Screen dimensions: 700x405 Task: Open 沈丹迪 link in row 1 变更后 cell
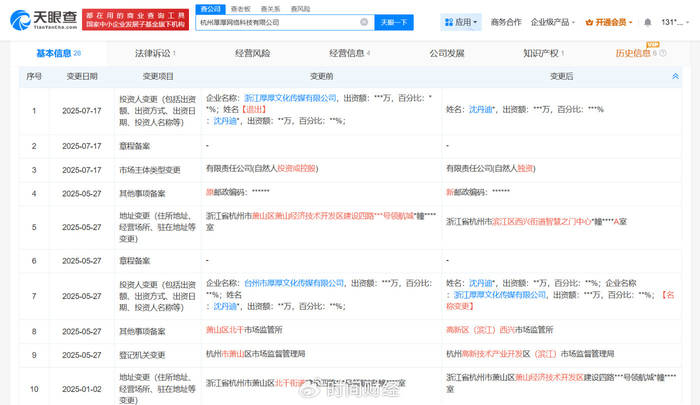coord(480,109)
